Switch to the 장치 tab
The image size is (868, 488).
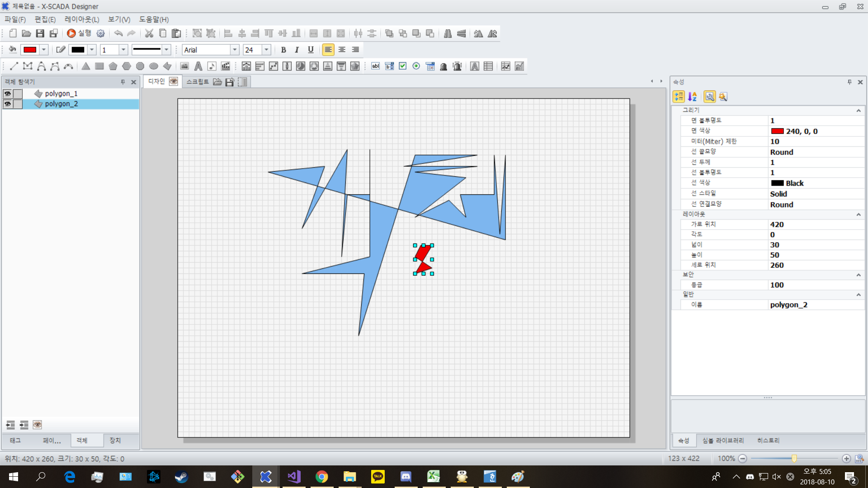coord(115,441)
